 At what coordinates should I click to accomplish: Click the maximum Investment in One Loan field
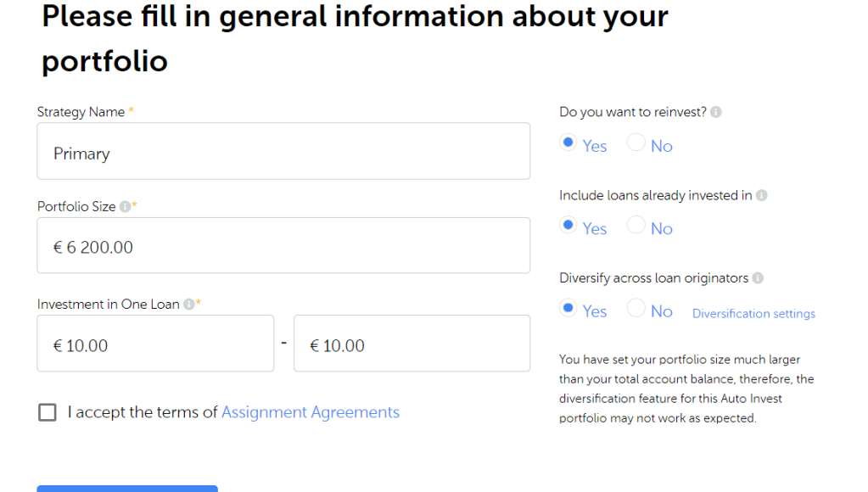pyautogui.click(x=412, y=344)
